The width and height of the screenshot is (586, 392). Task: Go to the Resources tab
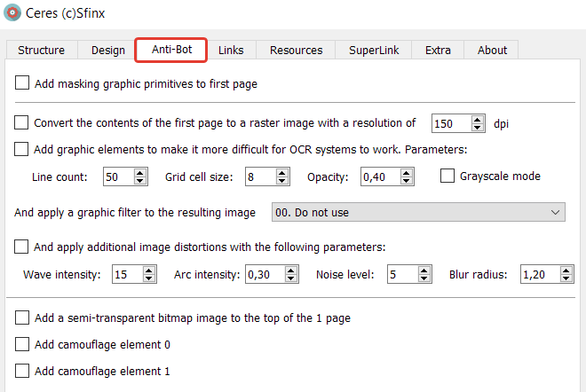click(x=296, y=50)
